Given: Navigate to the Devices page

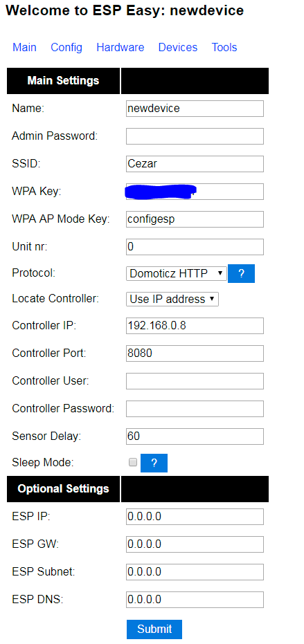Looking at the screenshot, I should click(x=178, y=47).
